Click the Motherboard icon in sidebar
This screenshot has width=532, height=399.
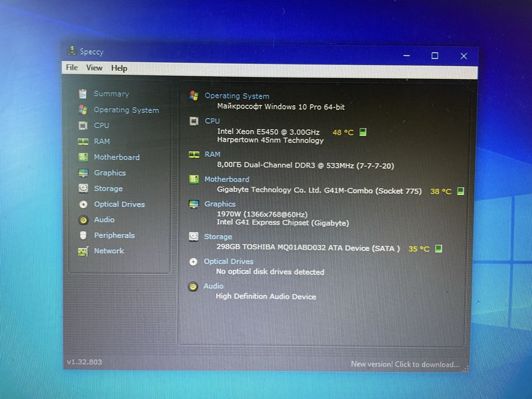click(83, 157)
